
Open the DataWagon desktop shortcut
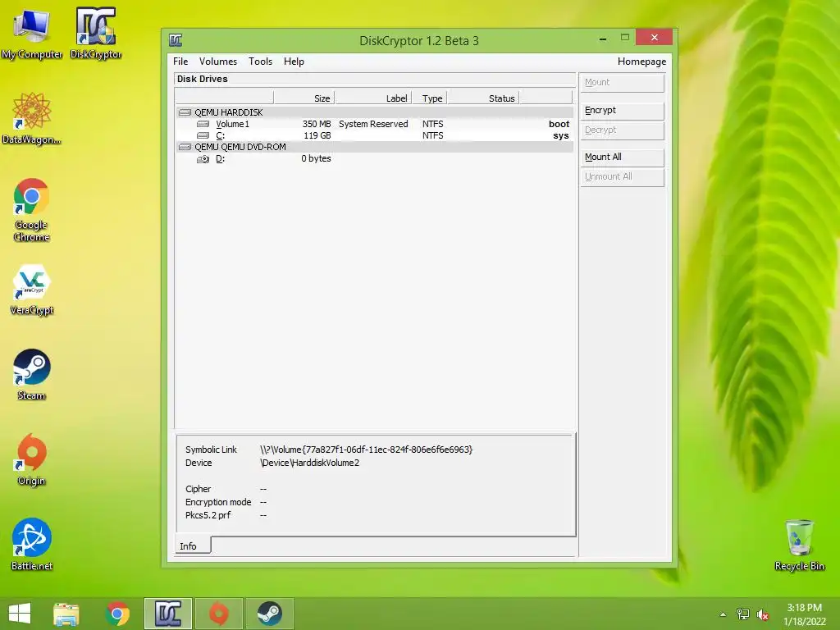tap(31, 118)
